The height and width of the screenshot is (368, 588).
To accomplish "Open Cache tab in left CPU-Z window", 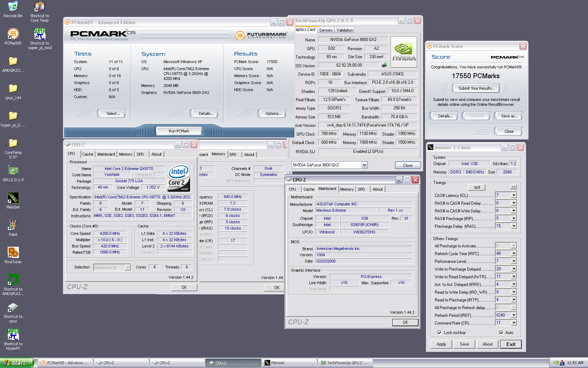I will tap(87, 154).
